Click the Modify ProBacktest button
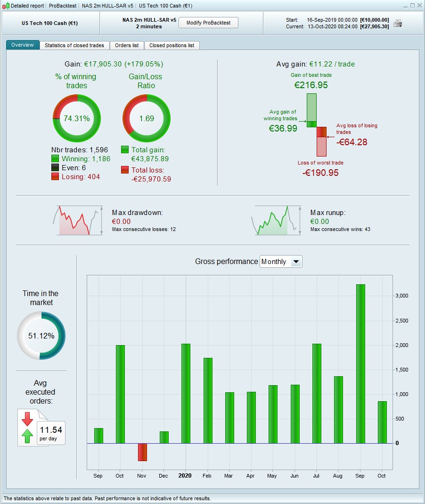 tap(208, 23)
